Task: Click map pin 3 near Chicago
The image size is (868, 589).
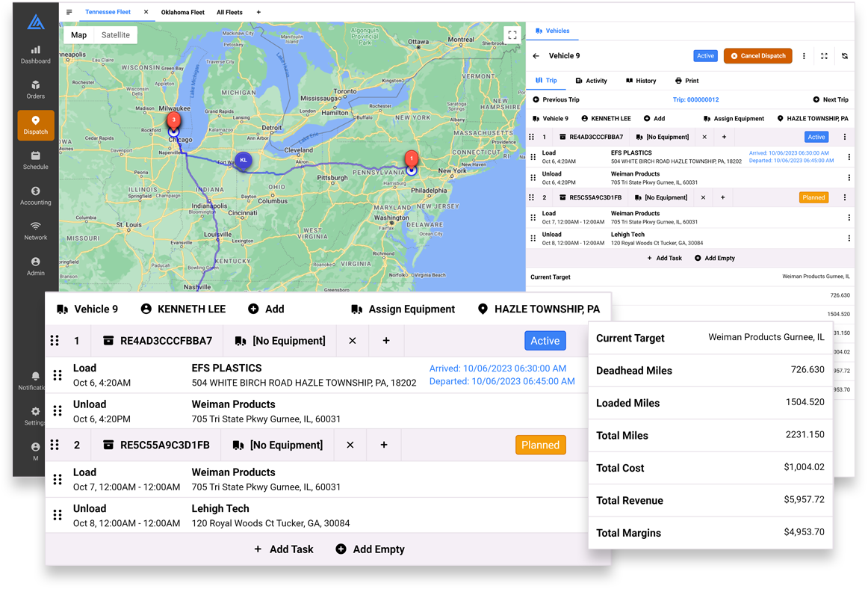Action: pos(174,121)
